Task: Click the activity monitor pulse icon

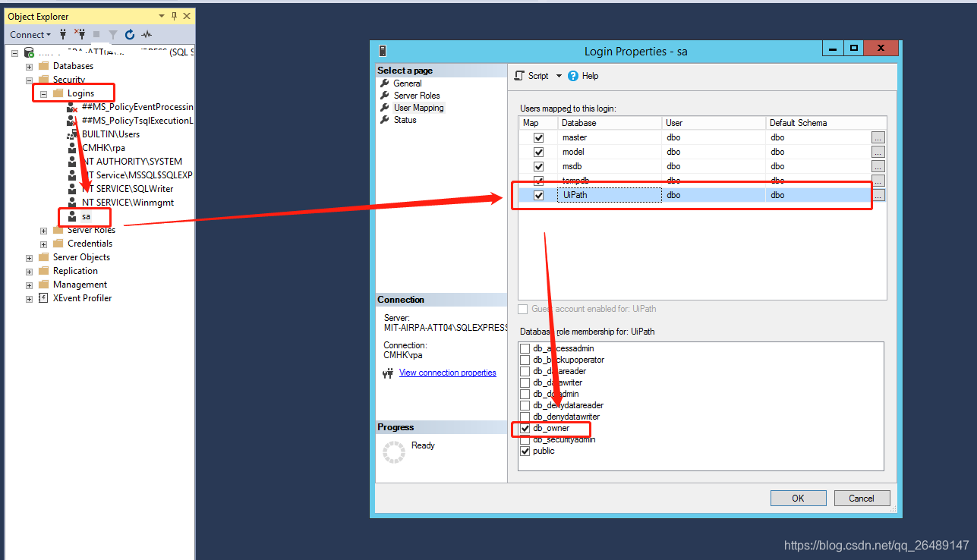Action: tap(147, 34)
